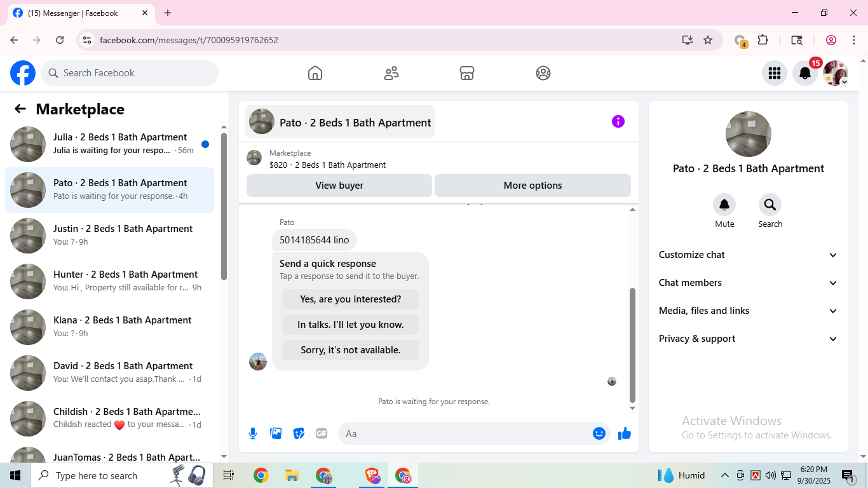Go to the Facebook Home icon
The width and height of the screenshot is (868, 488).
315,73
